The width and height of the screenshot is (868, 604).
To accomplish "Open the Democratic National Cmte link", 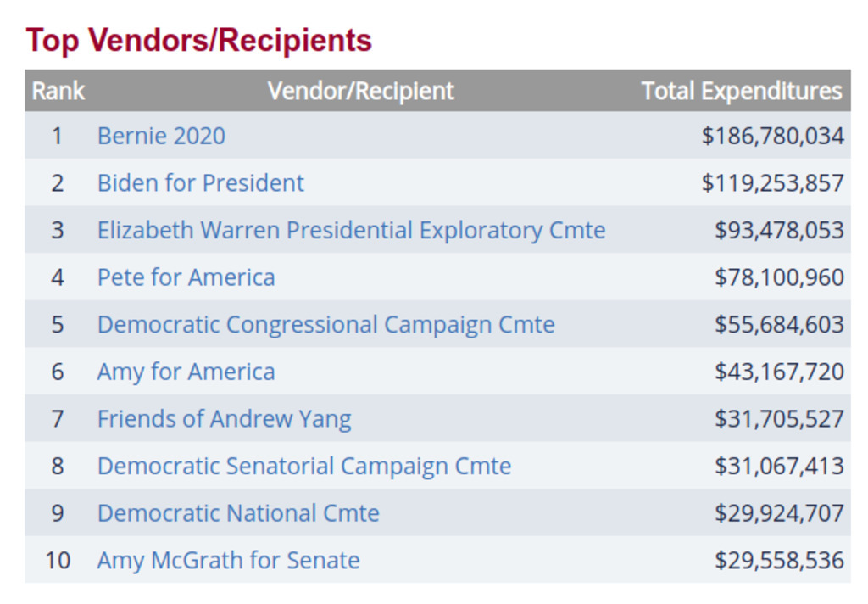I will pyautogui.click(x=238, y=513).
